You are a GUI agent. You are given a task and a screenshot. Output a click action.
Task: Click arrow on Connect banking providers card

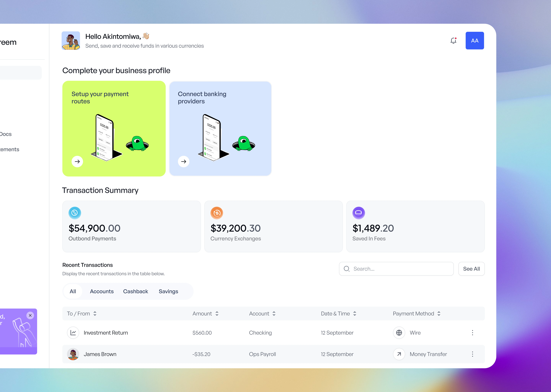pyautogui.click(x=184, y=161)
